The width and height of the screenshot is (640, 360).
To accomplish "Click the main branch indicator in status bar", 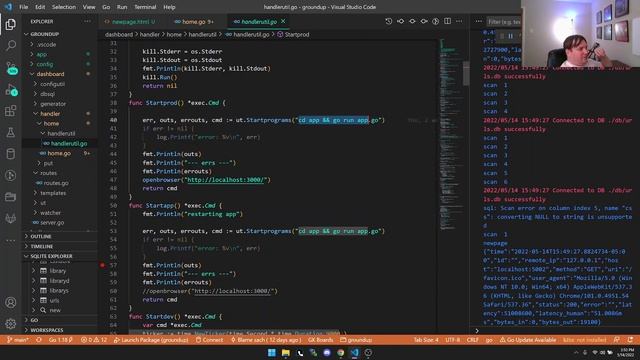I will click(18, 340).
